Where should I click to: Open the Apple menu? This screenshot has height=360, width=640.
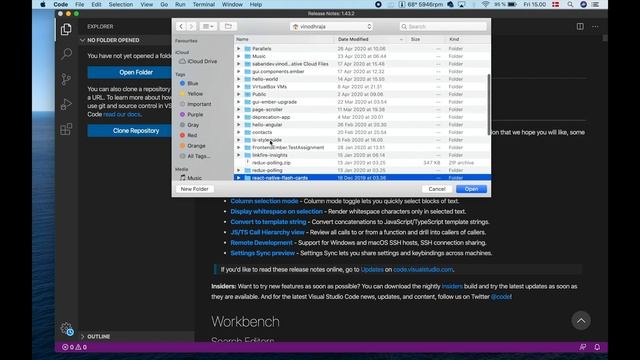(43, 4)
